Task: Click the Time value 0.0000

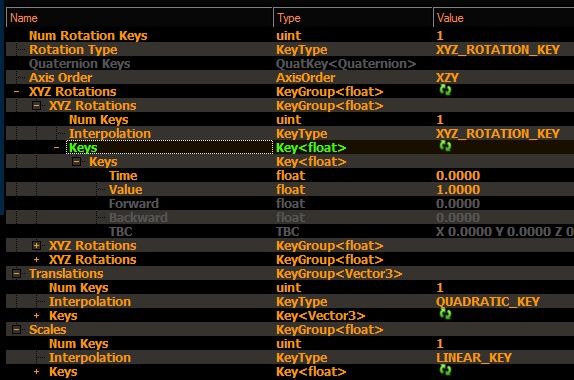Action: (458, 176)
